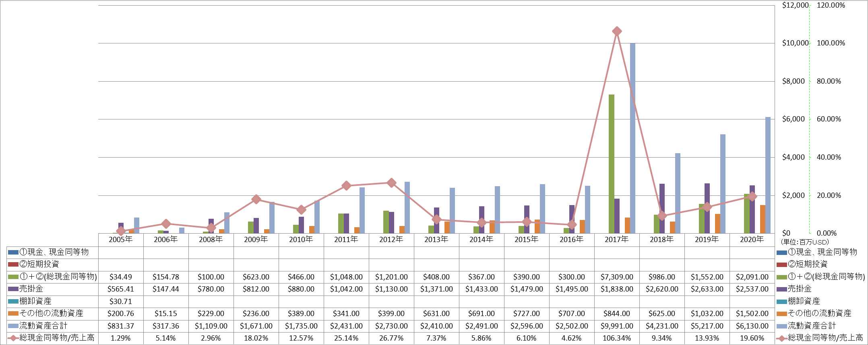
Task: Click the 2017年 category axis label
Action: click(x=617, y=240)
